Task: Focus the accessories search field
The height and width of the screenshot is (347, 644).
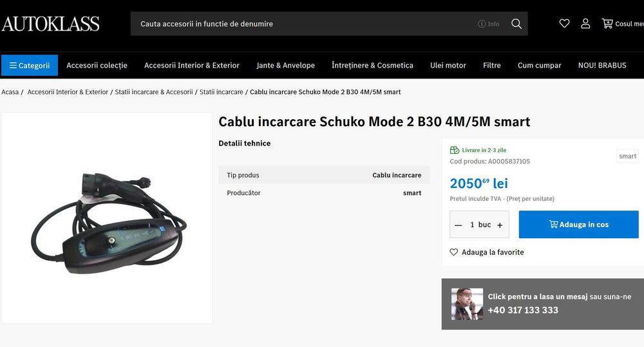Action: (303, 24)
